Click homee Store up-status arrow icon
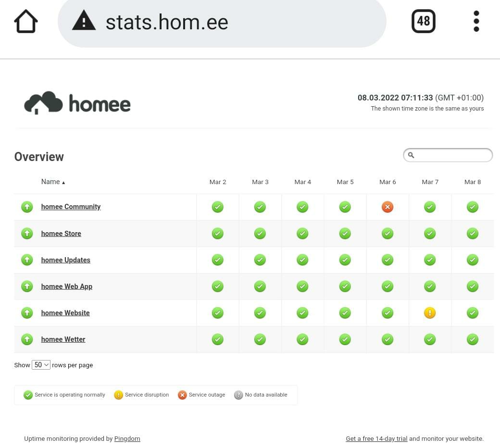The width and height of the screenshot is (500, 448). click(x=27, y=234)
